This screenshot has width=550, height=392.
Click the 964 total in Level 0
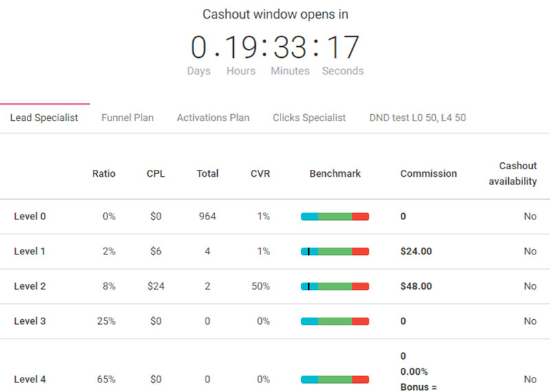(207, 217)
